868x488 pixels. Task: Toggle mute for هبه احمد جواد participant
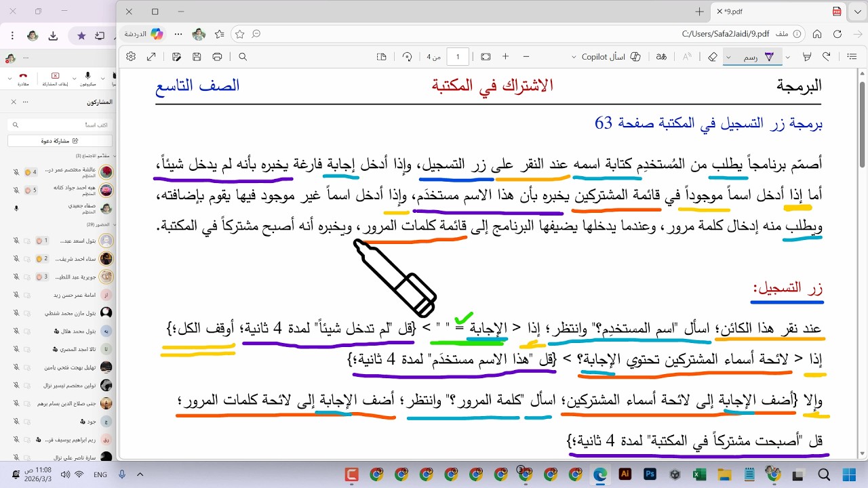coord(16,190)
